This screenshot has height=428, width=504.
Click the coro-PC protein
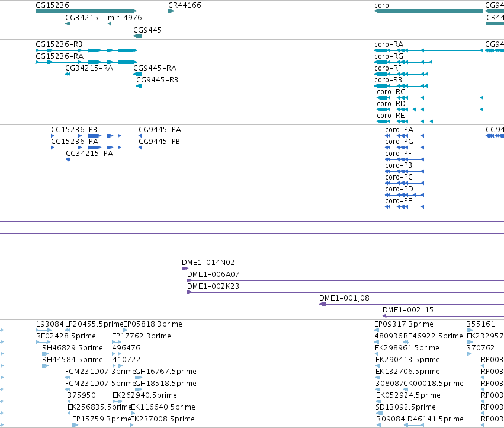pyautogui.click(x=405, y=183)
